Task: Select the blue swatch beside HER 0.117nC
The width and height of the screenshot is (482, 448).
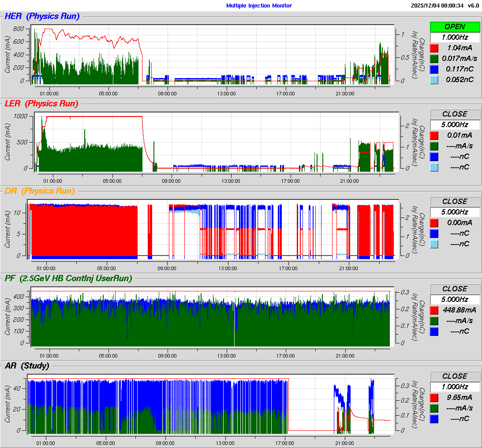Action: (434, 69)
